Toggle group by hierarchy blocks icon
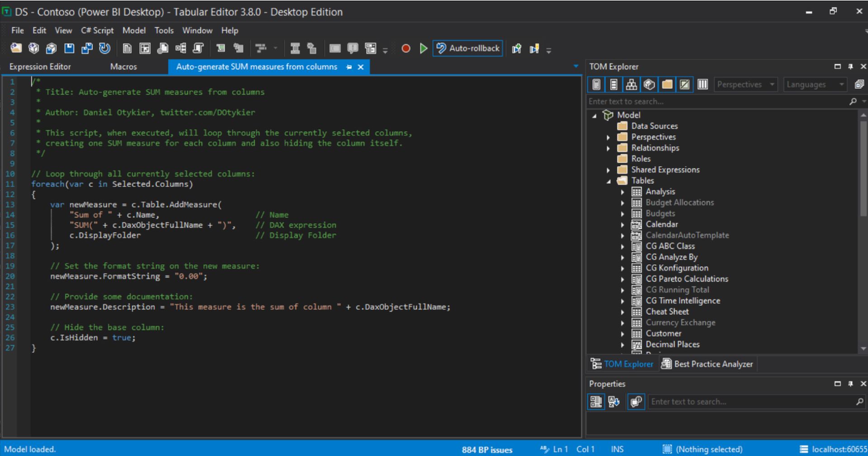 click(x=632, y=85)
